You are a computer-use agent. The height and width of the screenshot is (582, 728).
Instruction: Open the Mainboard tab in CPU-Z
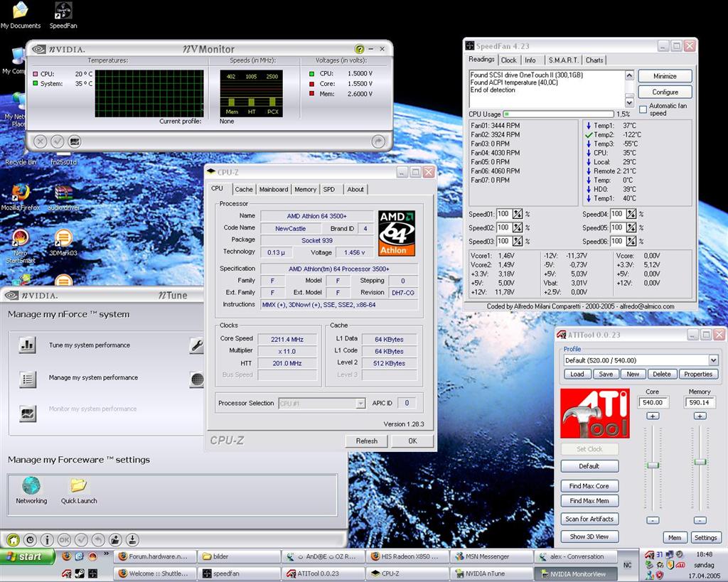(274, 189)
